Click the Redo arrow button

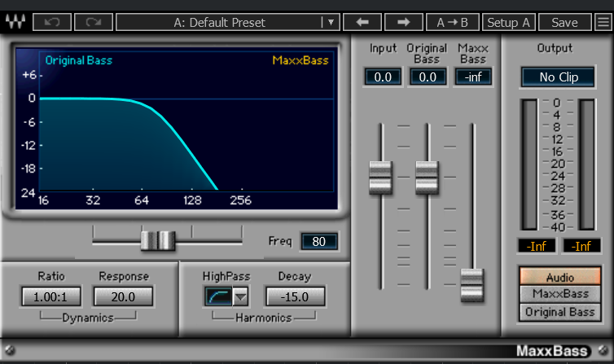(x=94, y=22)
